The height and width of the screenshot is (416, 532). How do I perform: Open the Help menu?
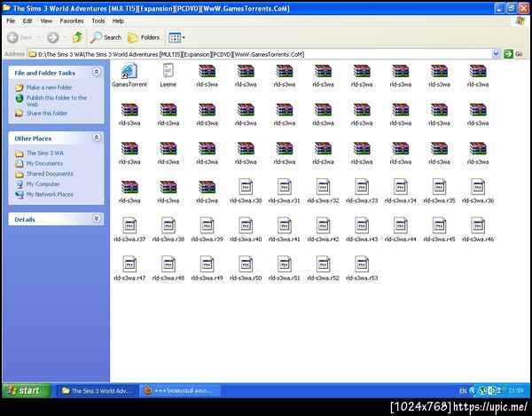(118, 21)
